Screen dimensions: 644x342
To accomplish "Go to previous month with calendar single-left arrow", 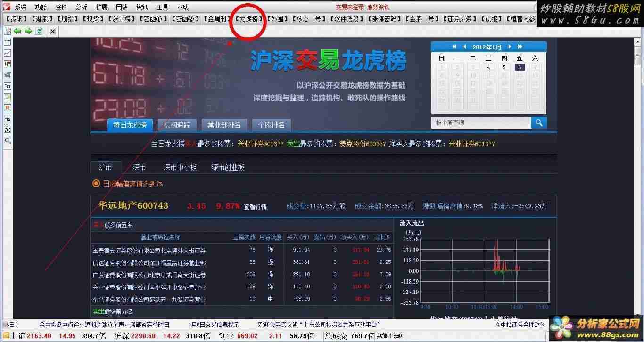I will pyautogui.click(x=465, y=47).
